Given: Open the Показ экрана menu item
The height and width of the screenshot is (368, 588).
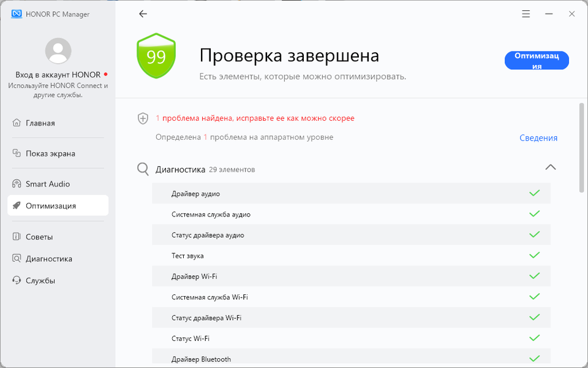Looking at the screenshot, I should 58,153.
